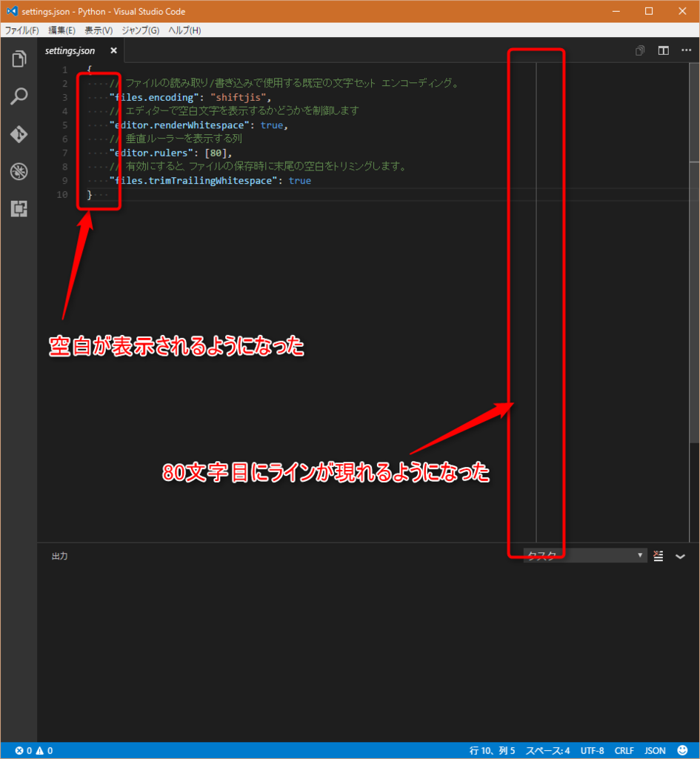Image resolution: width=700 pixels, height=759 pixels.
Task: Click the warnings count in status bar
Action: (44, 751)
